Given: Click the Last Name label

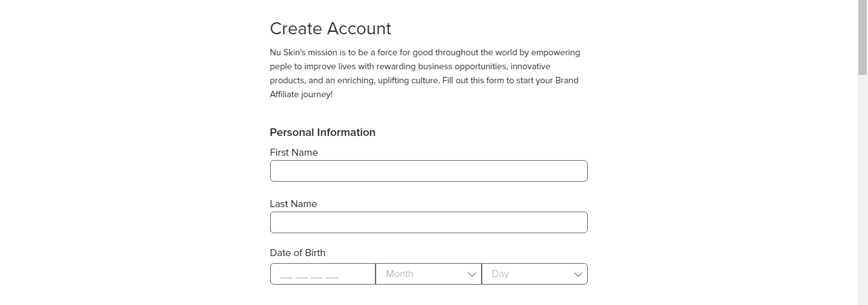Looking at the screenshot, I should point(293,204).
